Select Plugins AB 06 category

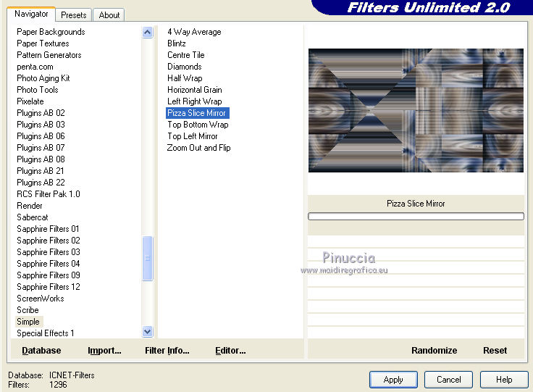[41, 136]
